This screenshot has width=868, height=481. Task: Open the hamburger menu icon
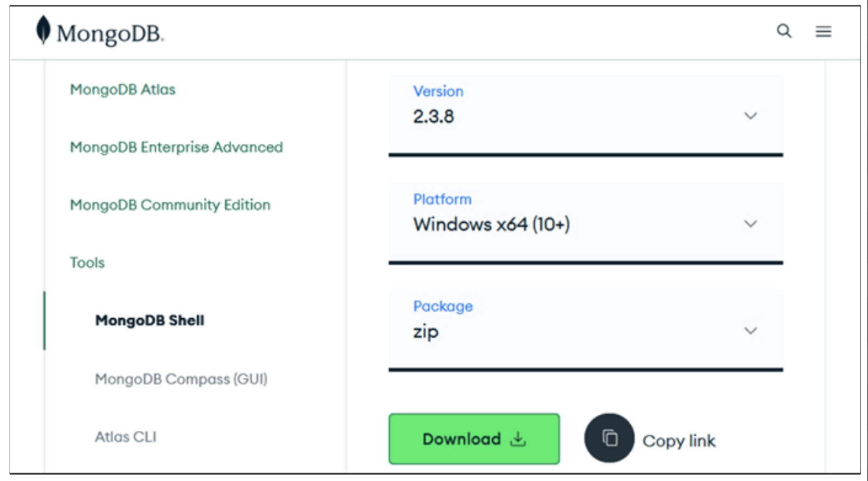pos(823,32)
